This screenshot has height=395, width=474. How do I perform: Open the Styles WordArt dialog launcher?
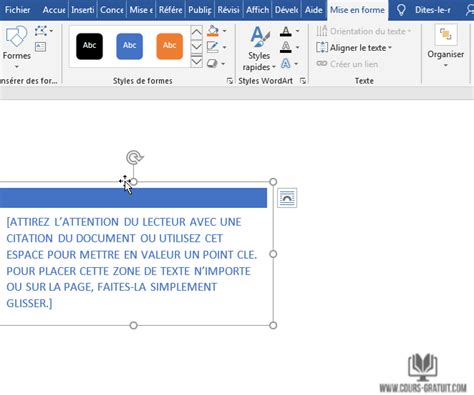(x=303, y=81)
